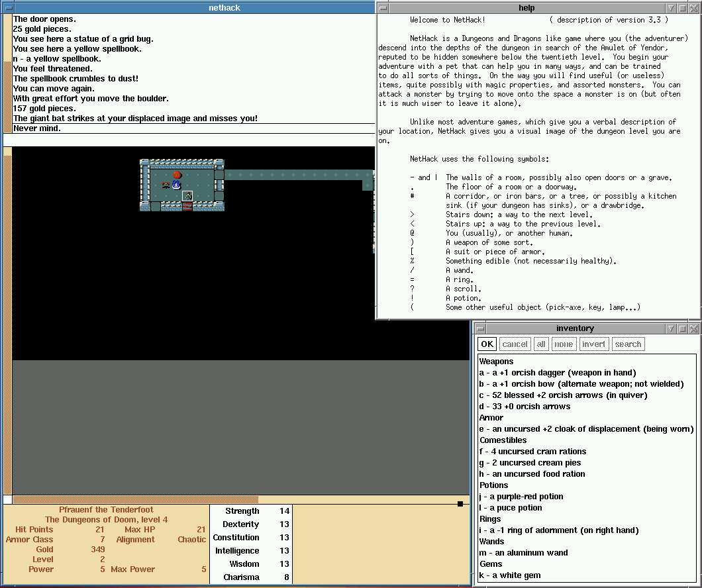Open the nethack window menu button
The image size is (702, 588).
(x=9, y=8)
